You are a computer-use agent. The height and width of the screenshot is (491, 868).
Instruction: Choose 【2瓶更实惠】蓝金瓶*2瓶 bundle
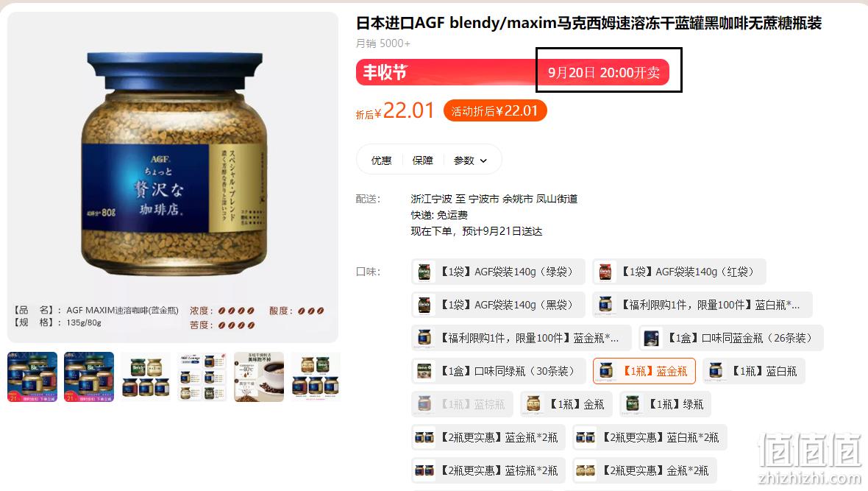click(x=488, y=437)
